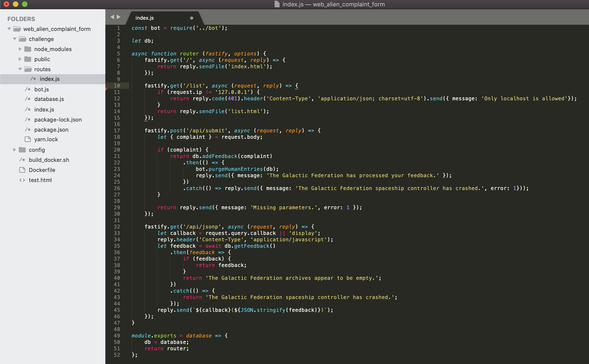Click the window title text index.js
The width and height of the screenshot is (589, 364).
pos(293,4)
